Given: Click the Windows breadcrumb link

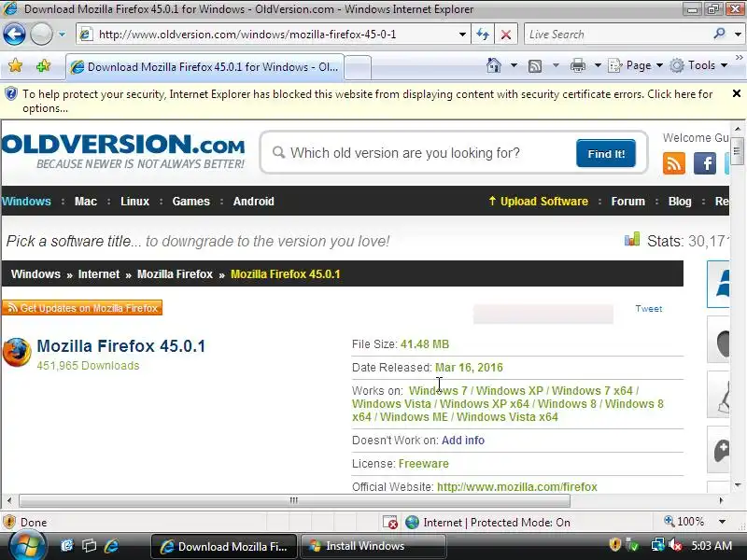Looking at the screenshot, I should pos(35,274).
